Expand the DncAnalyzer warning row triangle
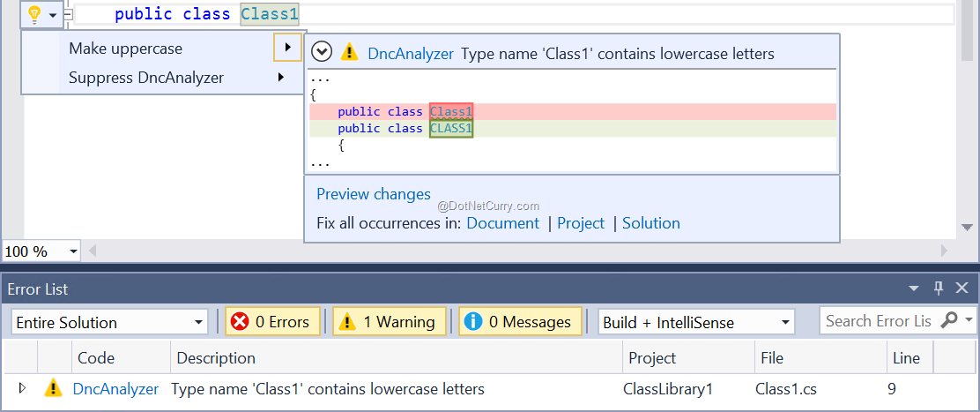This screenshot has height=412, width=980. (23, 388)
